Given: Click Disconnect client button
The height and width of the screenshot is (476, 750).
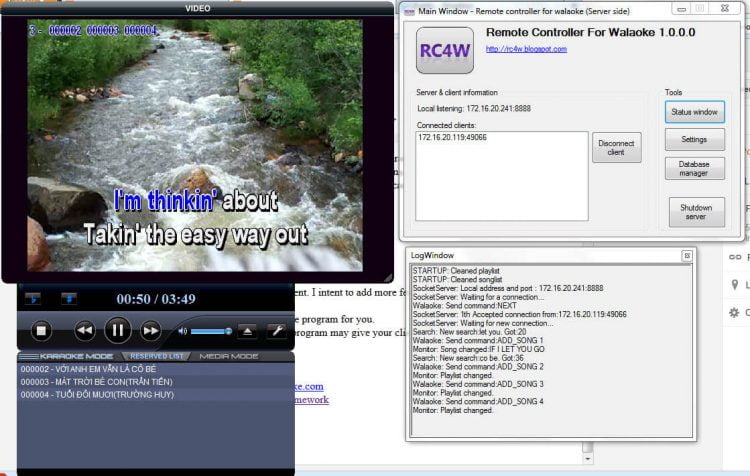Looking at the screenshot, I should click(x=617, y=147).
